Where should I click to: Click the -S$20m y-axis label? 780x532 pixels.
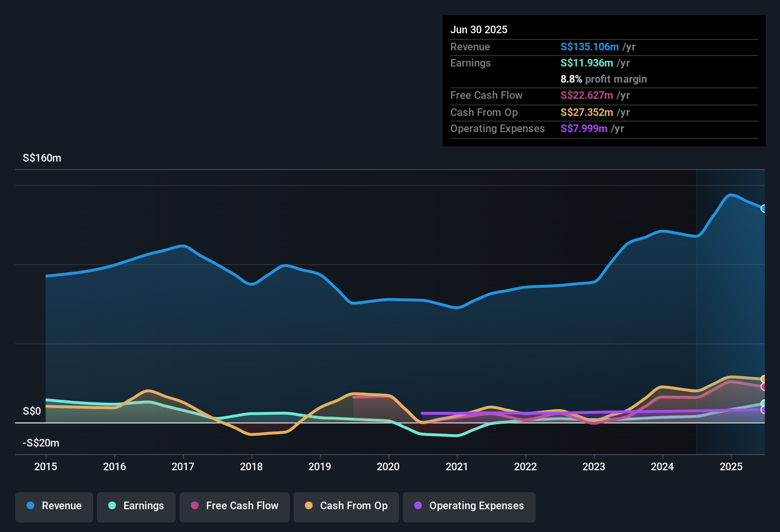41,443
